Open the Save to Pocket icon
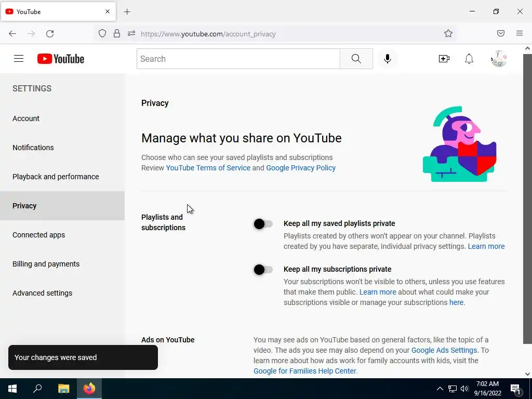 pos(501,33)
